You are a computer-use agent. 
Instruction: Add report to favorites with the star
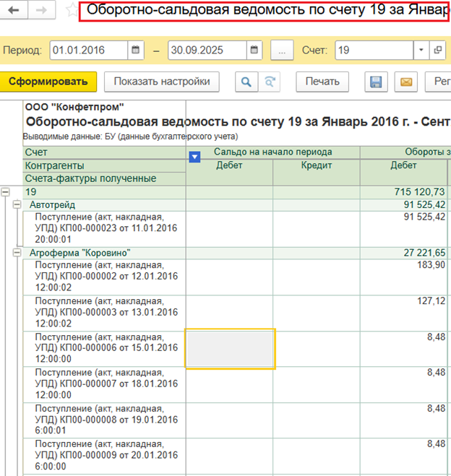(x=72, y=10)
